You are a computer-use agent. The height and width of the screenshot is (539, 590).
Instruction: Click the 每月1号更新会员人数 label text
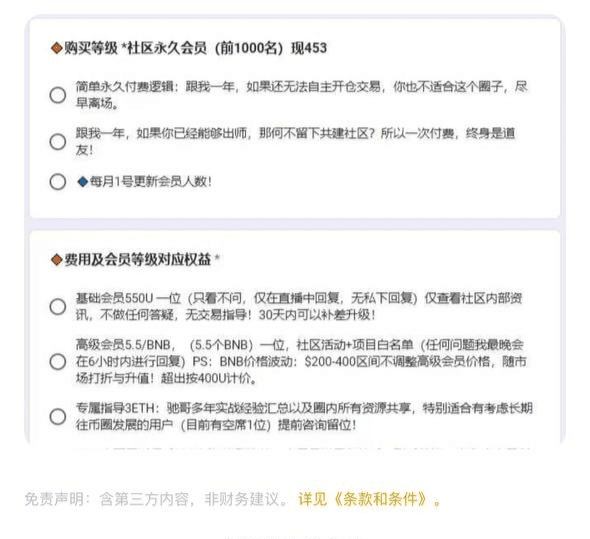[x=150, y=182]
